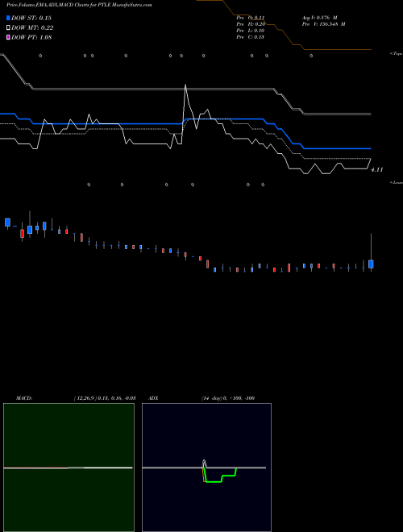Click the 'Pre C: 0.13' close value
Screen dimensions: 403x532
pos(251,37)
